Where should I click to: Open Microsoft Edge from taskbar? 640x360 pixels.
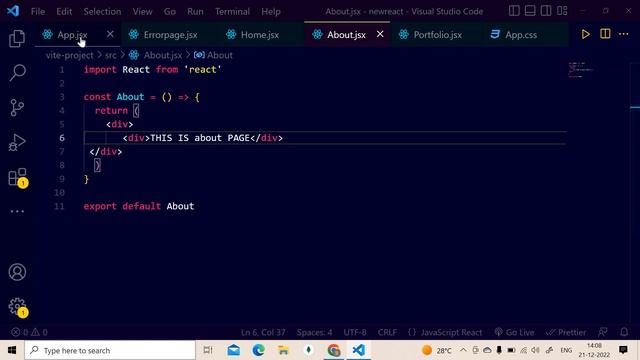click(258, 350)
